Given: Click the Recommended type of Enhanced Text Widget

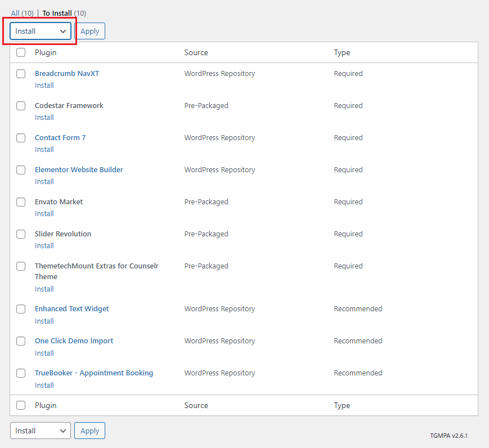Looking at the screenshot, I should [358, 309].
